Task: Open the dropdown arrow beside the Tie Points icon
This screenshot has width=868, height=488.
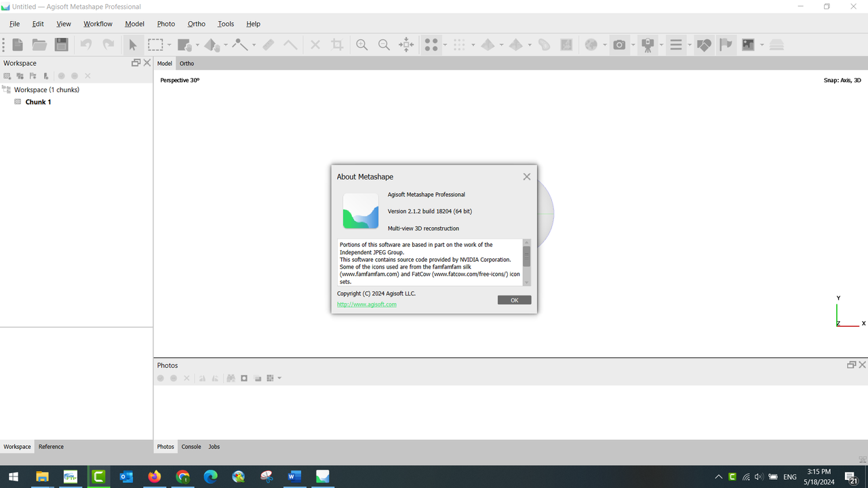Action: pyautogui.click(x=445, y=45)
